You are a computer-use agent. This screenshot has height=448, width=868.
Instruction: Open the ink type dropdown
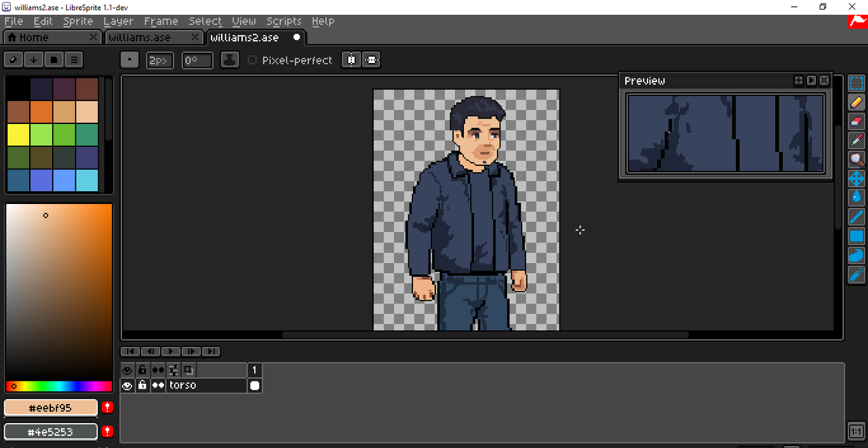coord(231,60)
